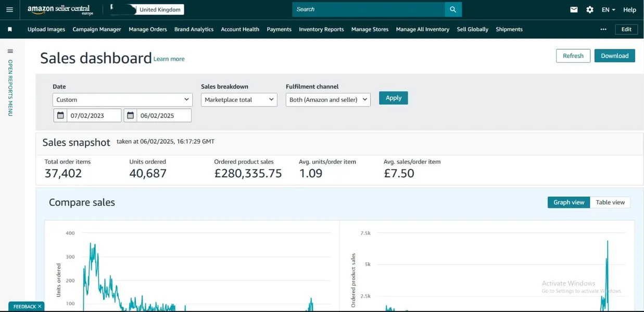Screen dimensions: 644x312
Task: Close the Feedback tab with X
Action: 40,306
